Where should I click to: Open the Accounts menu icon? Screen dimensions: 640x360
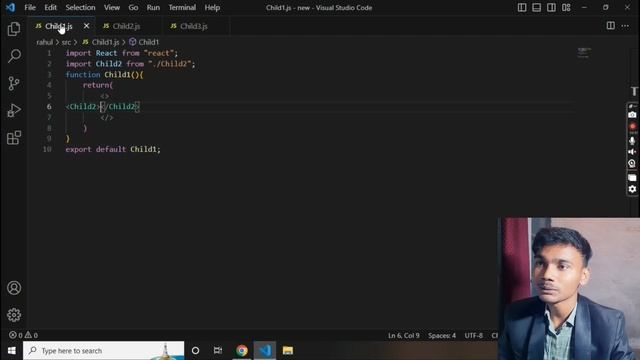click(14, 288)
